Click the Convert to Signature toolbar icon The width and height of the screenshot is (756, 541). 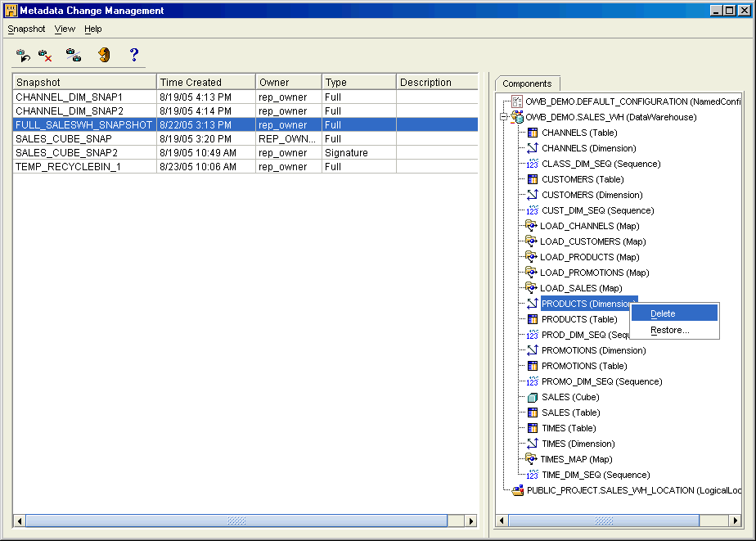(104, 55)
